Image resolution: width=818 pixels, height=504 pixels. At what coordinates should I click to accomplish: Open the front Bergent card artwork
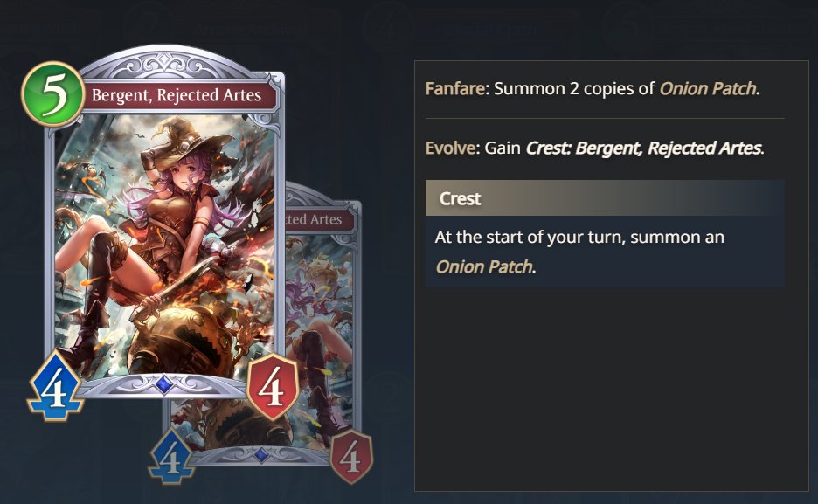[164, 245]
